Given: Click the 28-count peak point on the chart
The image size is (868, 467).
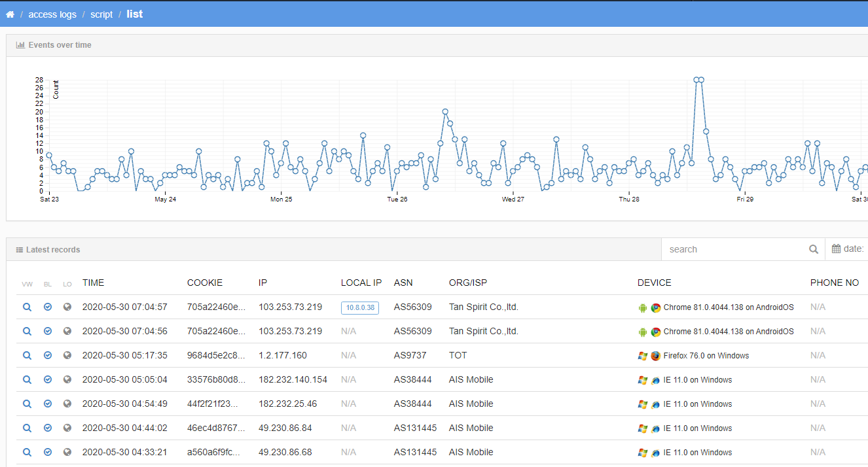Looking at the screenshot, I should tap(696, 80).
